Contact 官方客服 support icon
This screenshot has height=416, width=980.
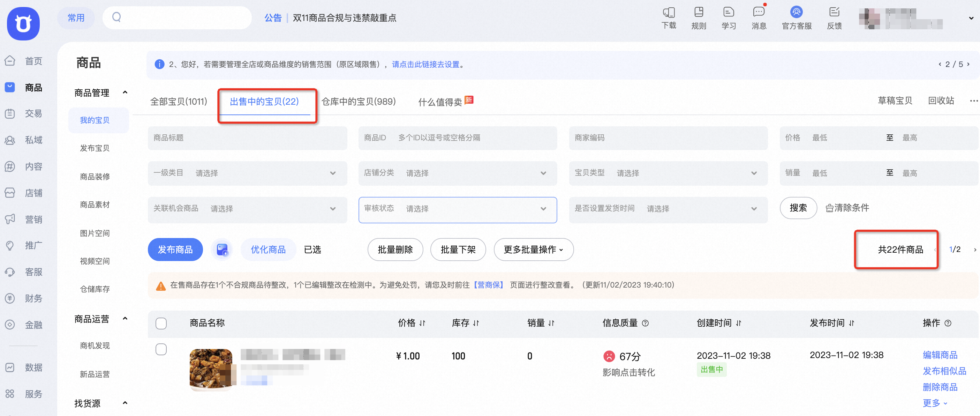796,12
